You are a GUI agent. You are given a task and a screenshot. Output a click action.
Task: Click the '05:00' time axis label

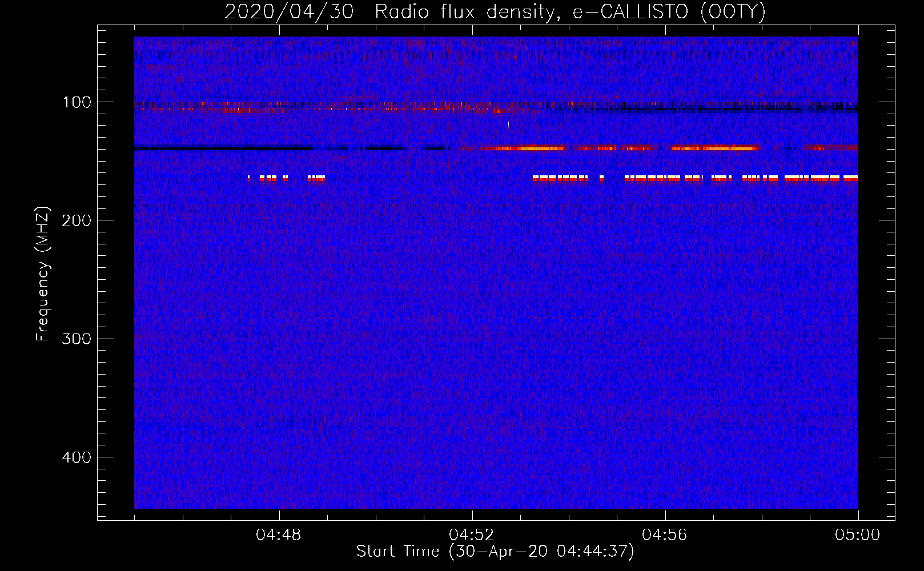click(858, 535)
